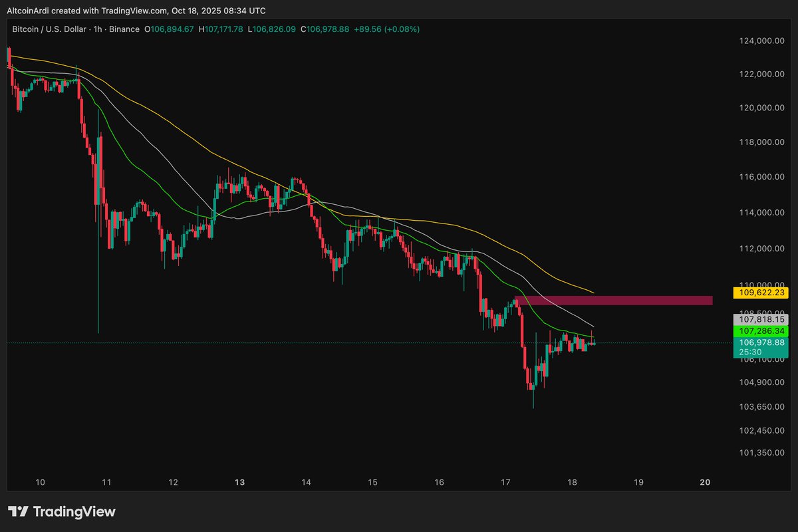Viewport: 798px width, 532px height.
Task: Click bold date label 13 on time axis
Action: [240, 482]
